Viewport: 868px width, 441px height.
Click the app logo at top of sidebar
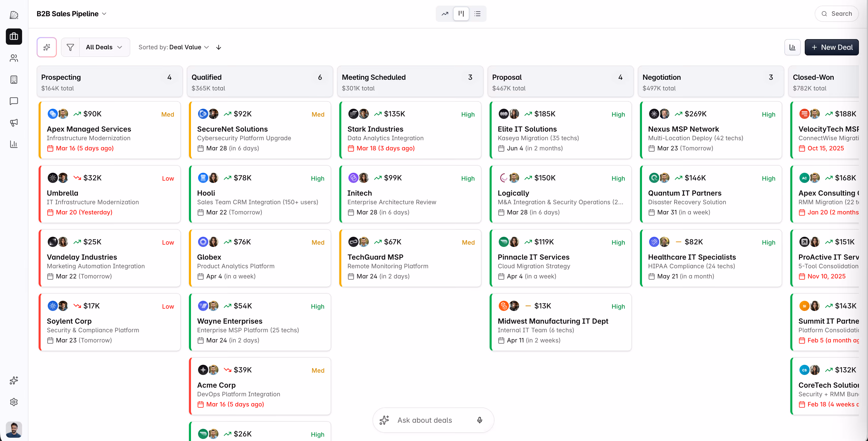pos(14,15)
